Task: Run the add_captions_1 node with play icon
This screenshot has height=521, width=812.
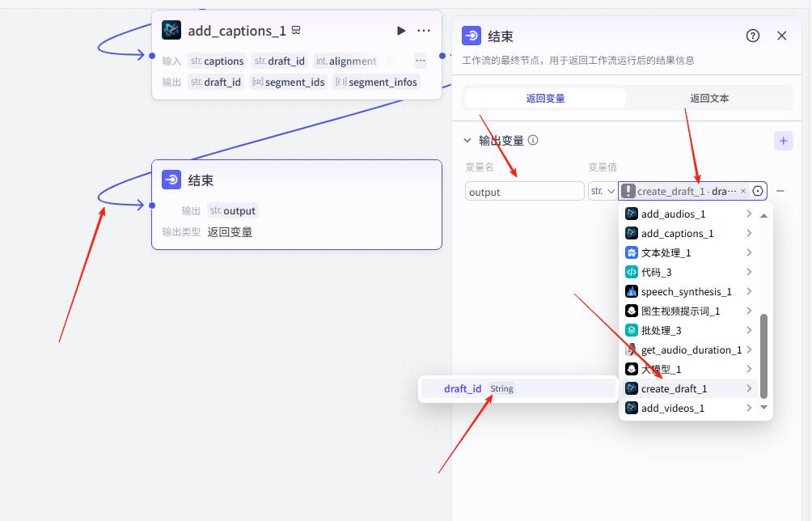Action: click(401, 31)
